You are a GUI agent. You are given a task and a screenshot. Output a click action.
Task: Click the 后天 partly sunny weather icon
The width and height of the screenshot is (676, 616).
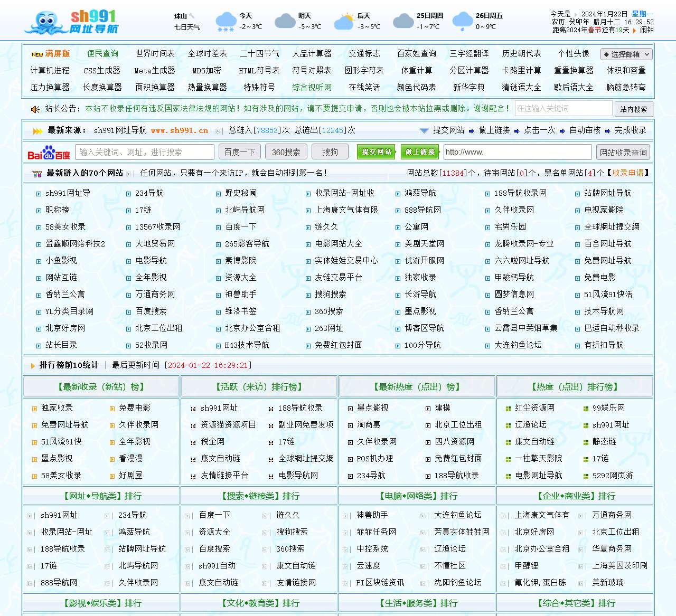point(344,22)
